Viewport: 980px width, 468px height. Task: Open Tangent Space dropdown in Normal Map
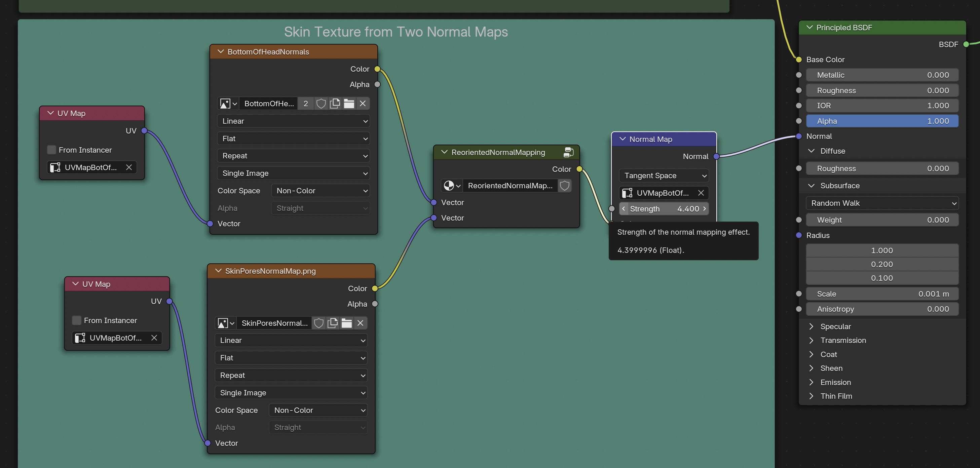click(664, 175)
